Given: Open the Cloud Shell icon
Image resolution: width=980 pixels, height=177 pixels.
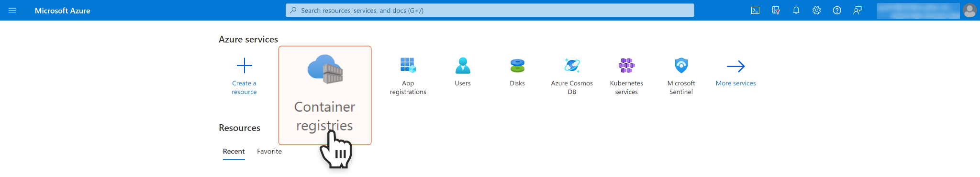Looking at the screenshot, I should click(755, 10).
